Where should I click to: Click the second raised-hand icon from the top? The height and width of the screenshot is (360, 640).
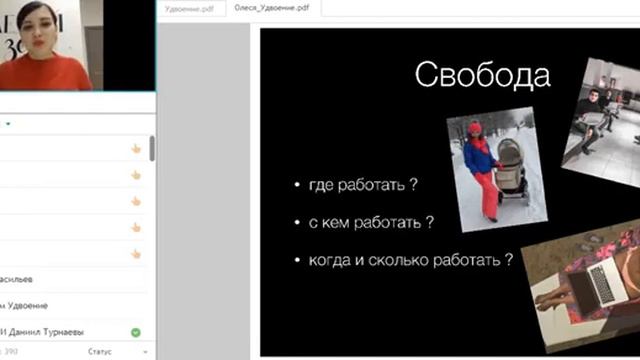point(136,175)
